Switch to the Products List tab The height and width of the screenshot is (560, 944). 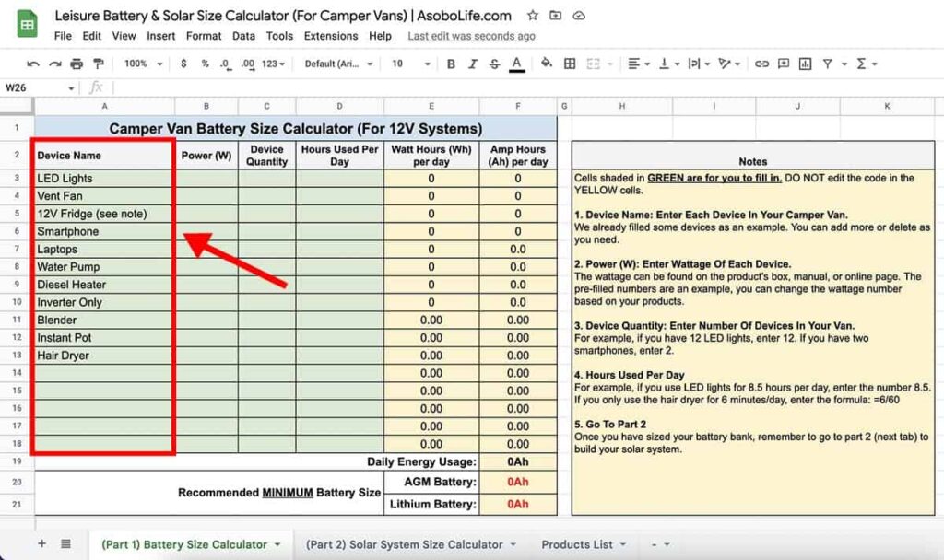pos(577,544)
